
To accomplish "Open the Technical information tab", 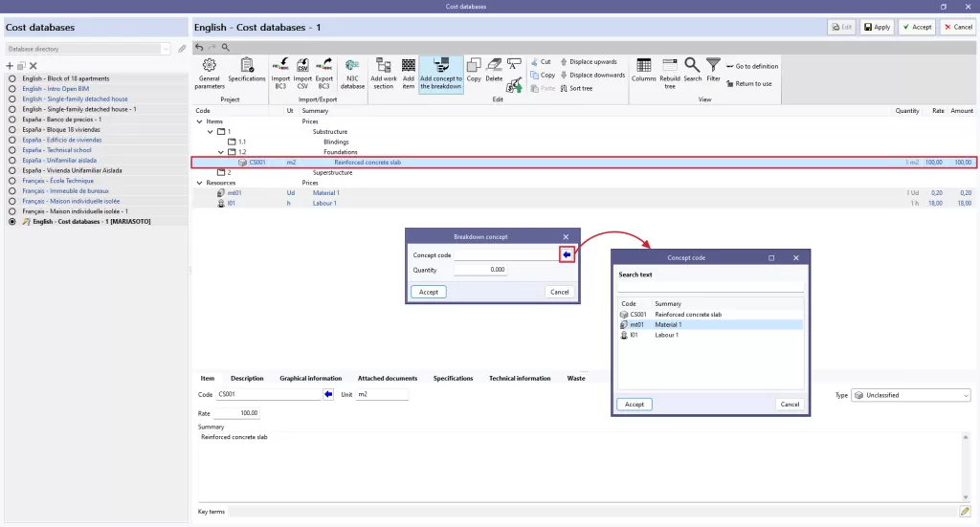I will pos(520,379).
